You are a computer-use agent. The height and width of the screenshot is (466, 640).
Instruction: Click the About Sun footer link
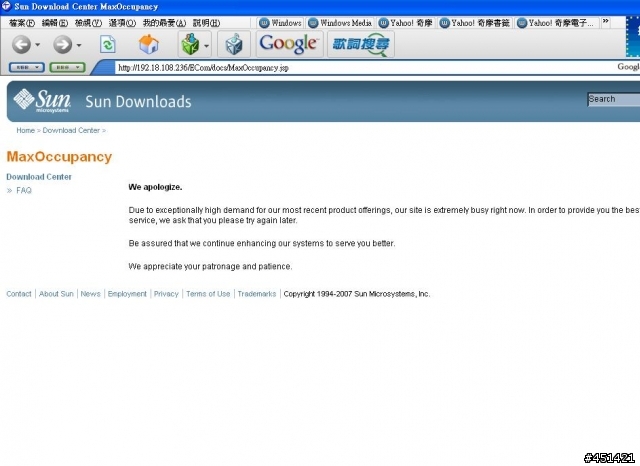click(x=56, y=294)
